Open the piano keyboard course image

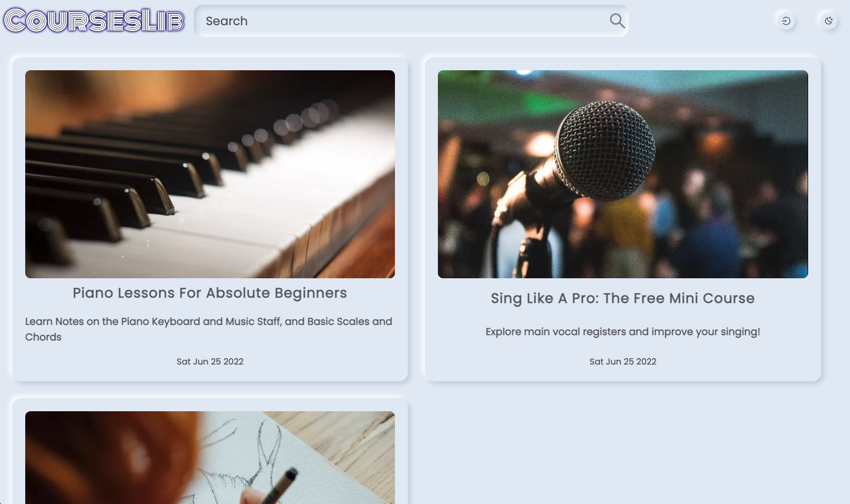click(210, 174)
